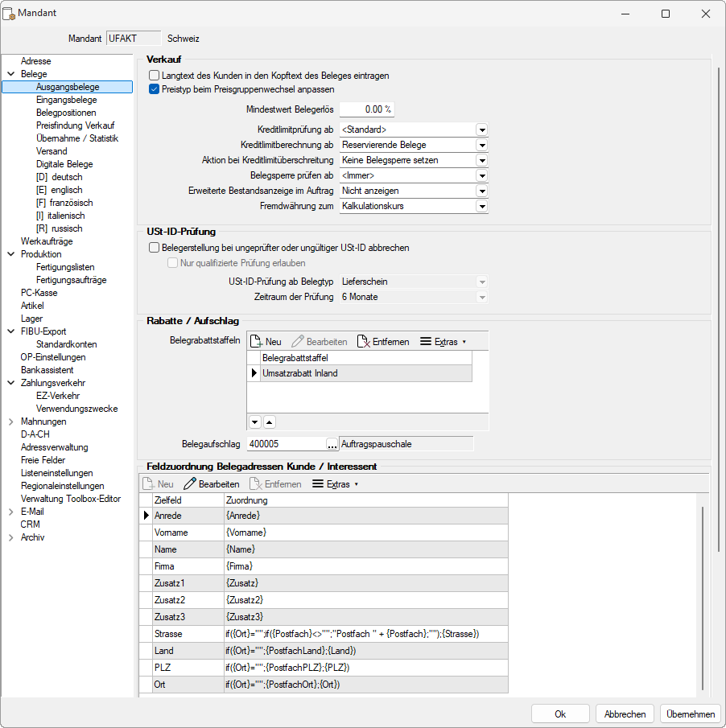This screenshot has height=728, width=726.
Task: Click Neu icon in Belegrabattstaffeln toolbar
Action: pos(257,342)
